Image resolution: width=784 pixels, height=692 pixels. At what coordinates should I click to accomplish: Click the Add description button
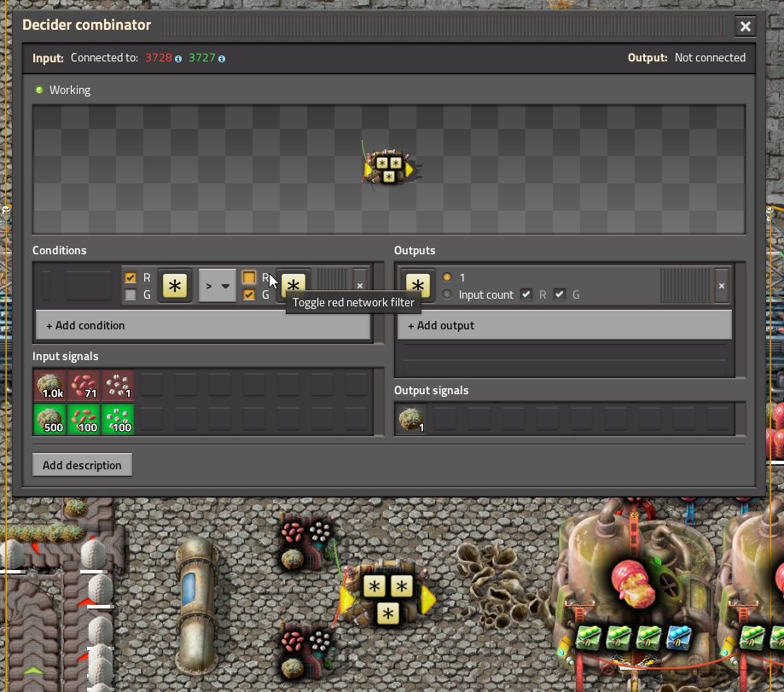pyautogui.click(x=82, y=465)
